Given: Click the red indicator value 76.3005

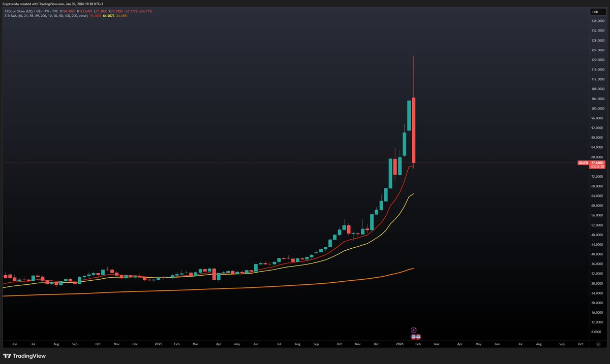Looking at the screenshot, I should click(95, 16).
